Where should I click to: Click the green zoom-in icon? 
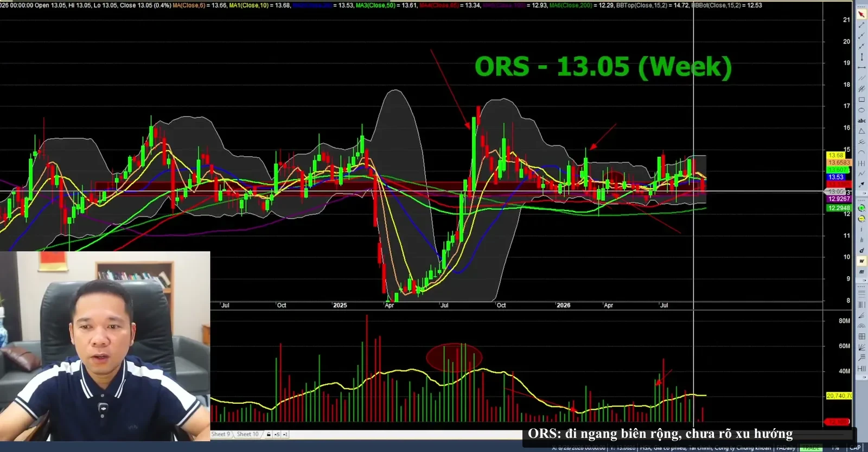861,208
